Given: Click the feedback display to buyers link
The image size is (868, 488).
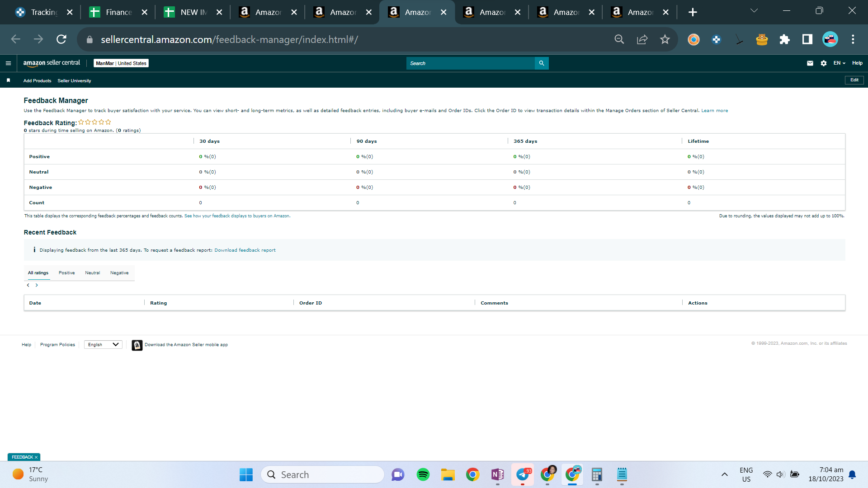Looking at the screenshot, I should point(237,216).
